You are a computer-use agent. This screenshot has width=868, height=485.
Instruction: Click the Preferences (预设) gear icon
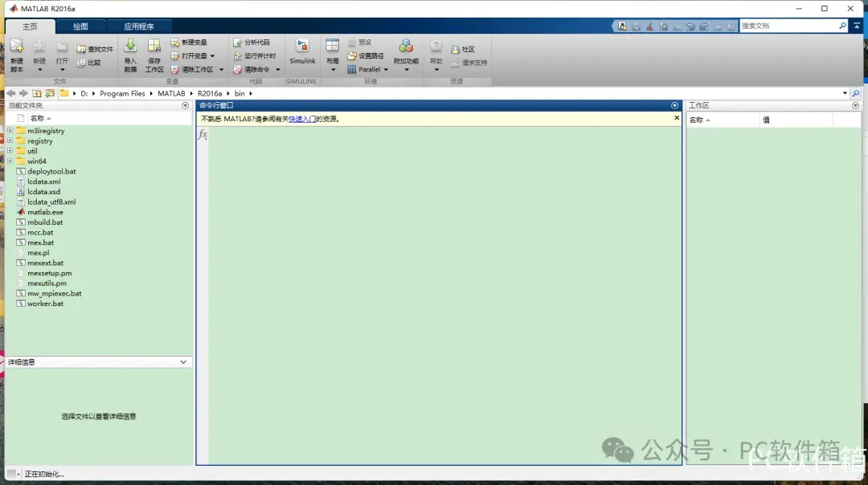351,43
